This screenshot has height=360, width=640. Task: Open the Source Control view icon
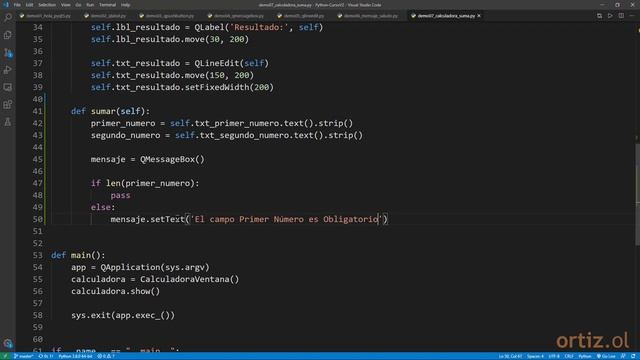(x=8, y=53)
